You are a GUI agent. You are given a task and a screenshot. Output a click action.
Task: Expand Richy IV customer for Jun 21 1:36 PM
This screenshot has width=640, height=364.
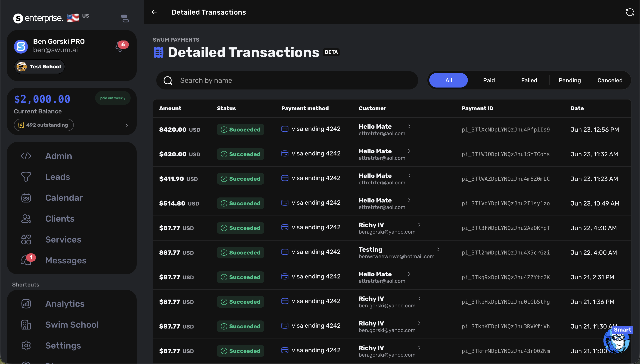[419, 298]
